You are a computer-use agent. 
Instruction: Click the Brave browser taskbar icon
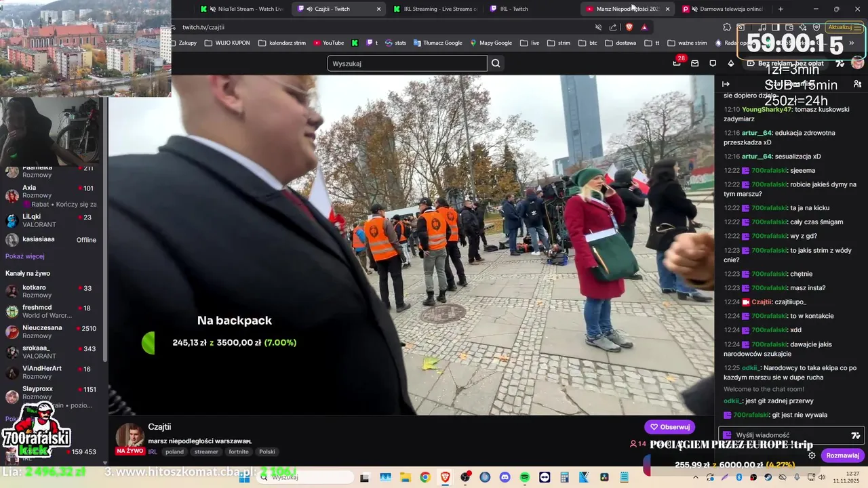pos(445,477)
